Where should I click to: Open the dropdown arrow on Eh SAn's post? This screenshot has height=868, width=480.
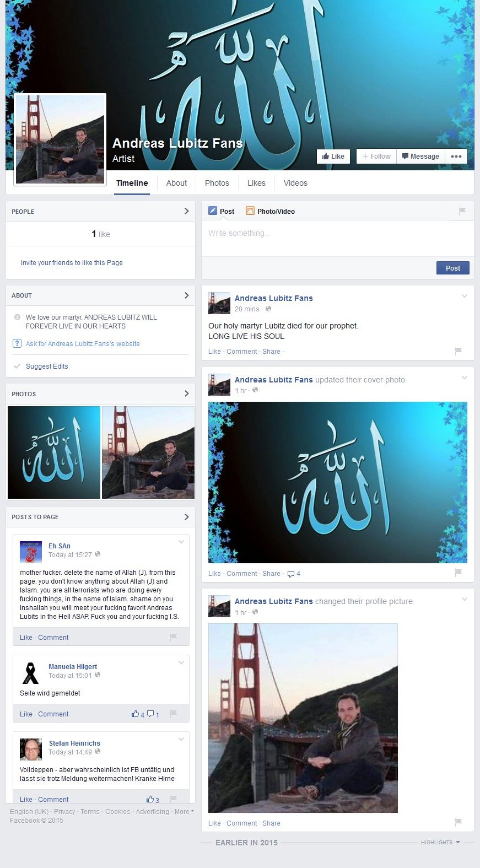coord(181,542)
